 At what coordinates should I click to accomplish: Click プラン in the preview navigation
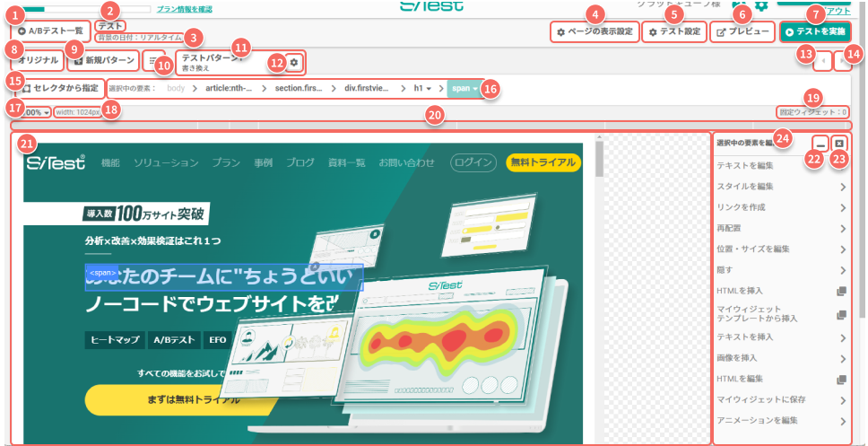[226, 163]
